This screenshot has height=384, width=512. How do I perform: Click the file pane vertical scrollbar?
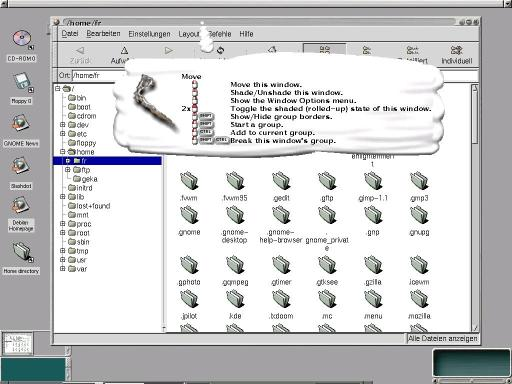475,208
